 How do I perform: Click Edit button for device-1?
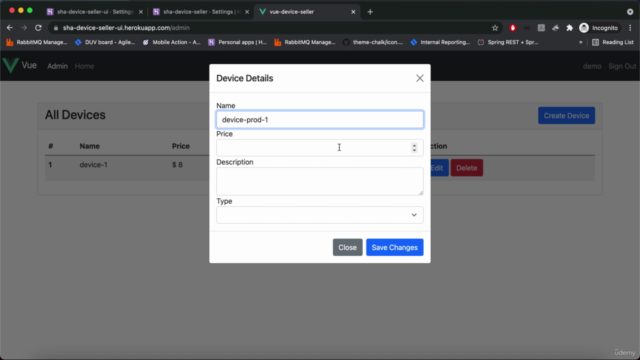(x=439, y=168)
